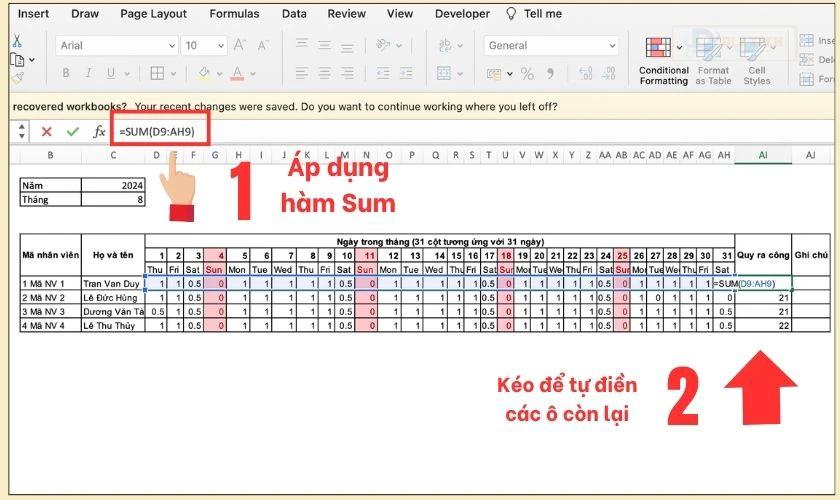Viewport: 840px width, 500px height.
Task: Click the Accounting number format icon
Action: tap(493, 73)
